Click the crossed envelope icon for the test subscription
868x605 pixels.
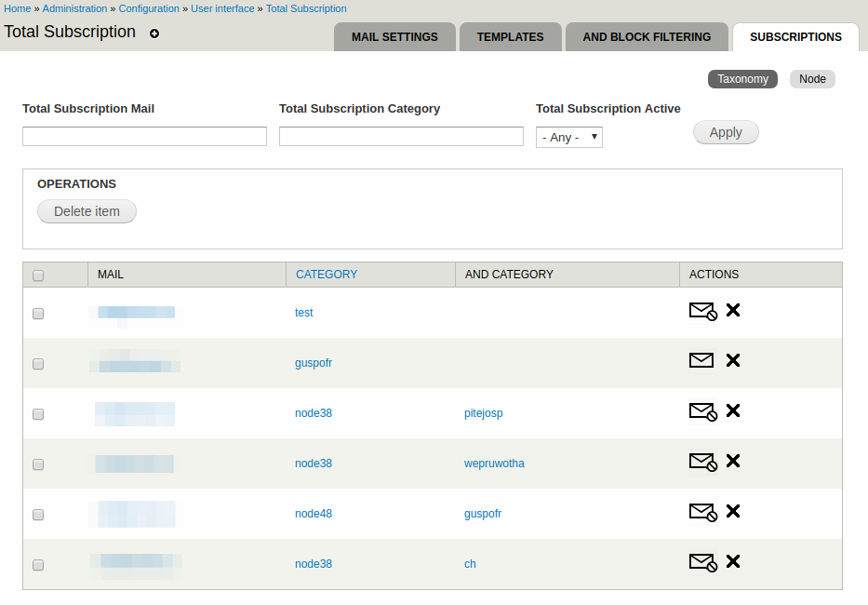tap(703, 311)
